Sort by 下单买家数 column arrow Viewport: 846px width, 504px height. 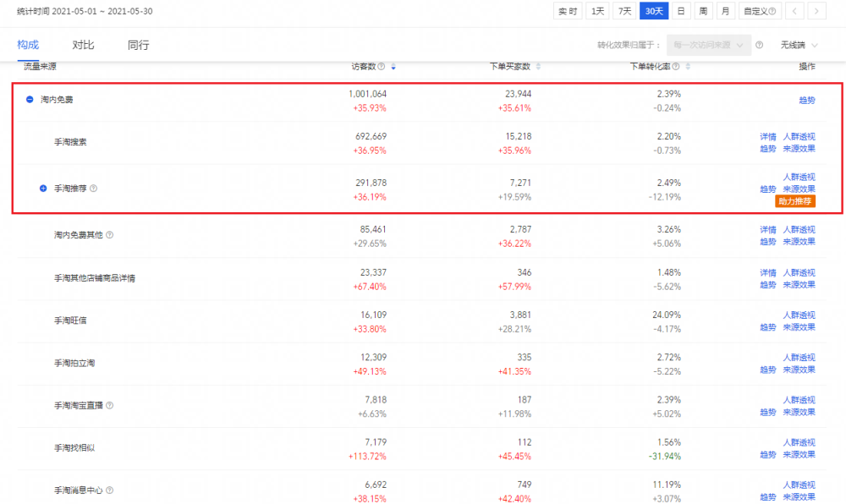(x=539, y=67)
